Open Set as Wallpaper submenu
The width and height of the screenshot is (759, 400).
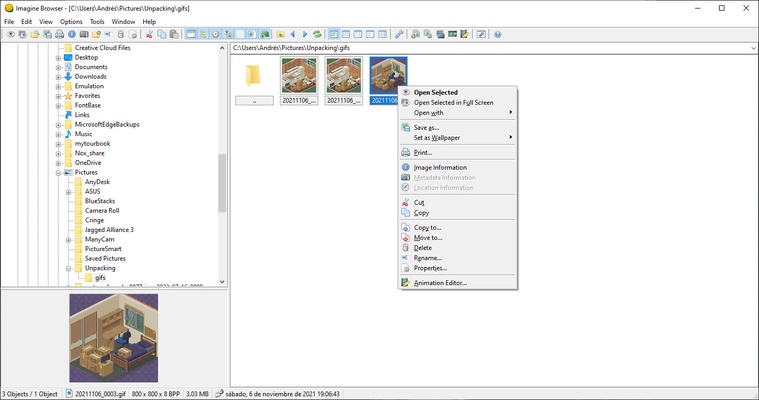click(440, 137)
